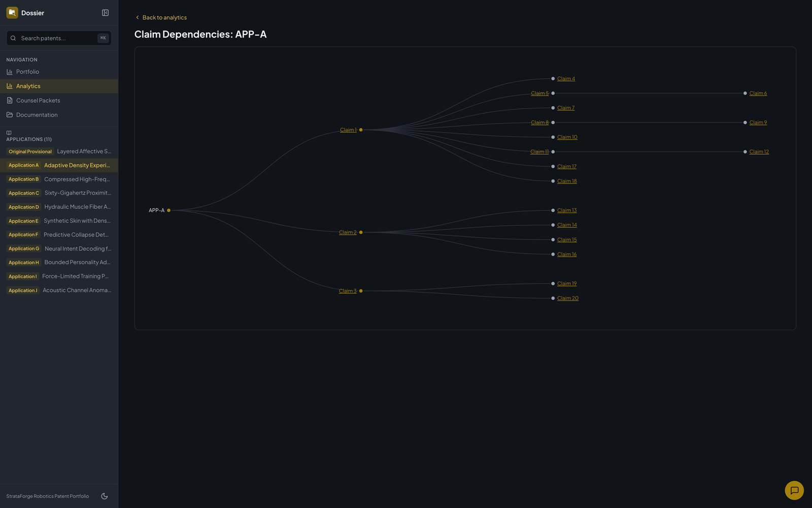The height and width of the screenshot is (508, 812).
Task: Click the Dossier logo icon
Action: point(12,13)
